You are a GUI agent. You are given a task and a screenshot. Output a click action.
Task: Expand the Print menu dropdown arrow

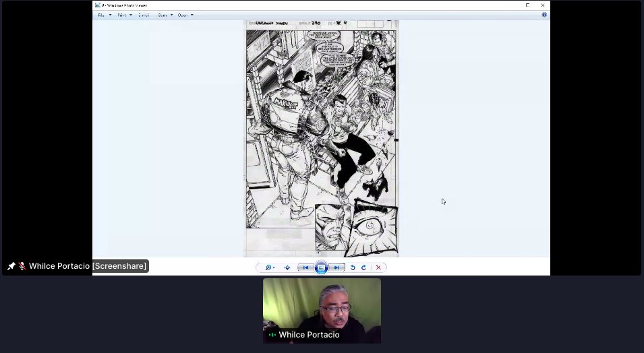point(131,15)
